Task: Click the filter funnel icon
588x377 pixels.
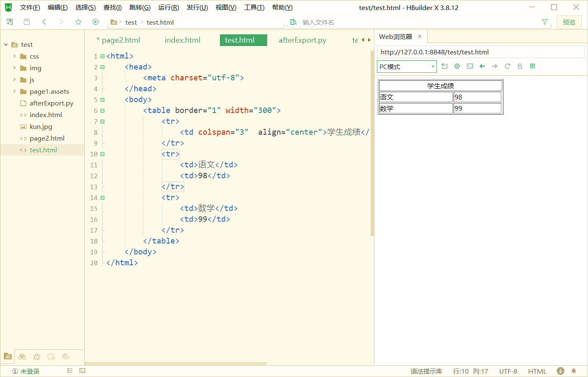Action: (x=544, y=22)
